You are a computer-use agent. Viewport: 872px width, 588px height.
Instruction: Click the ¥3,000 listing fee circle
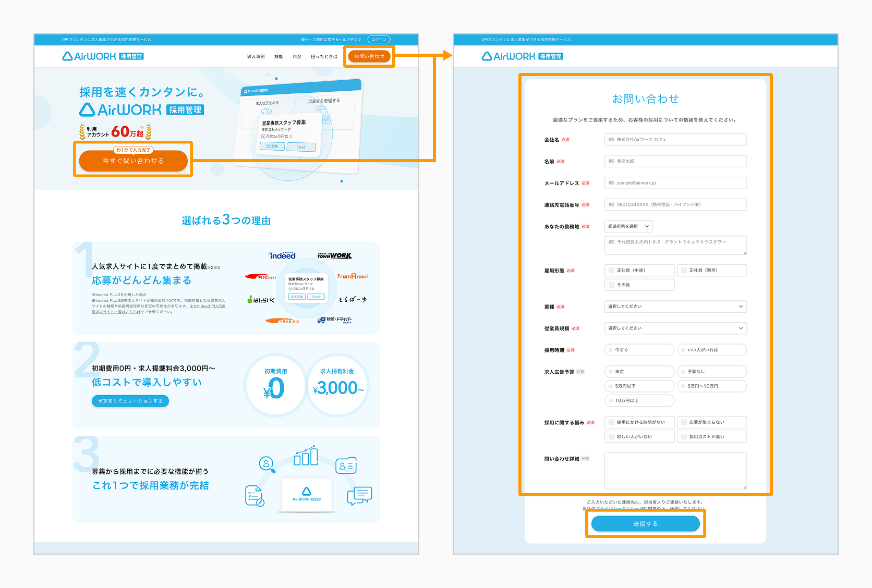(x=338, y=385)
